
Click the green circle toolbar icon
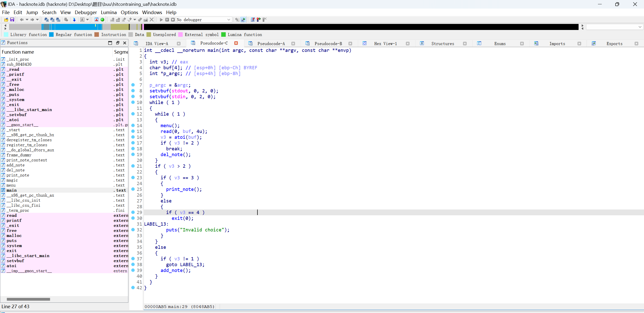pyautogui.click(x=102, y=20)
